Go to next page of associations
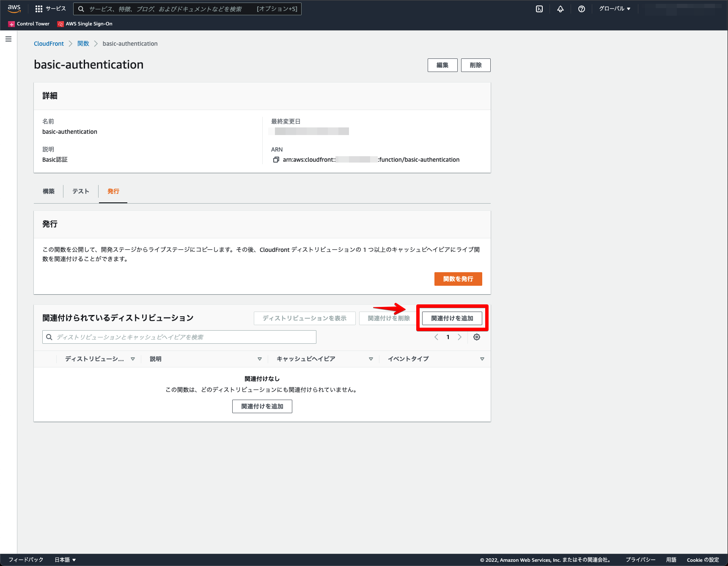Viewport: 728px width, 566px height. click(x=460, y=337)
